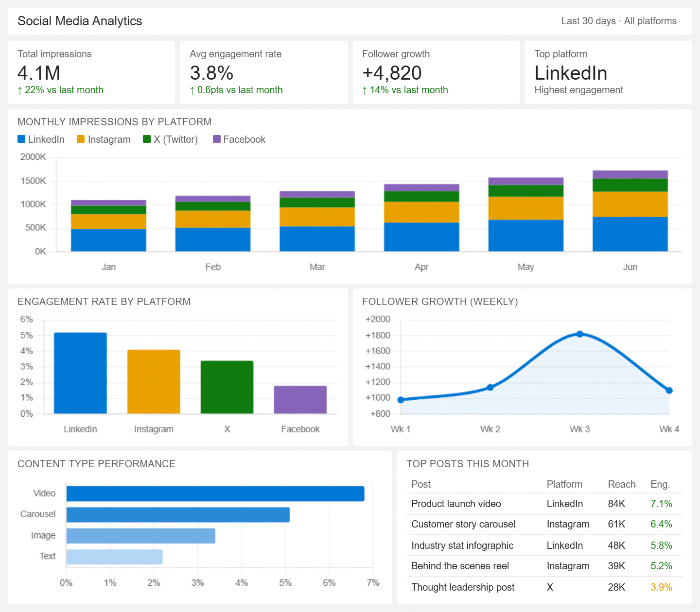Click the LinkedIn blue legend swatch

click(x=21, y=139)
